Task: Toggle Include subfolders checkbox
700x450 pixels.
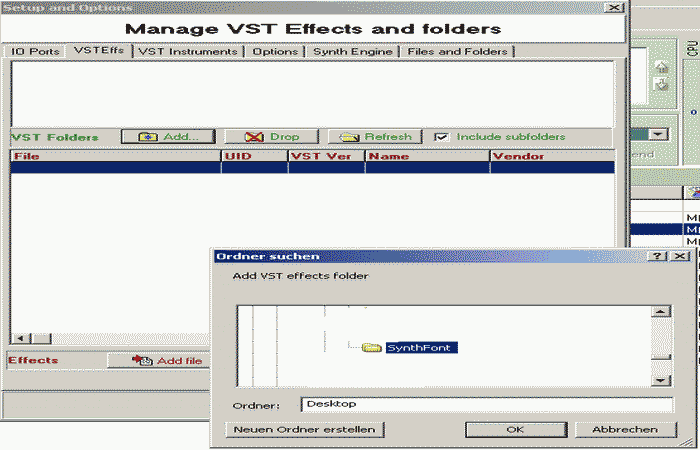Action: [441, 137]
